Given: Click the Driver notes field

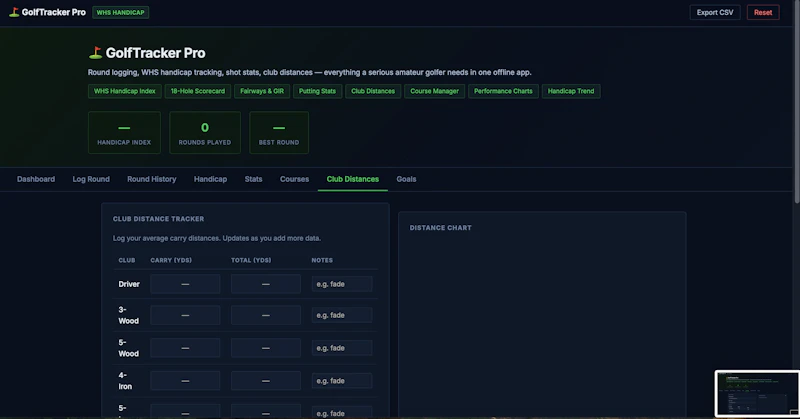Looking at the screenshot, I should [x=342, y=284].
